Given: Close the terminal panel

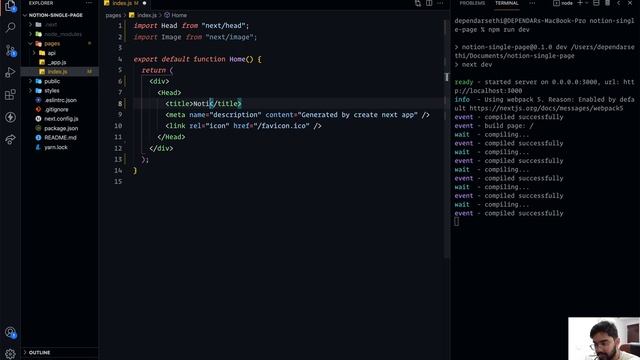Looking at the screenshot, I should tap(630, 3).
